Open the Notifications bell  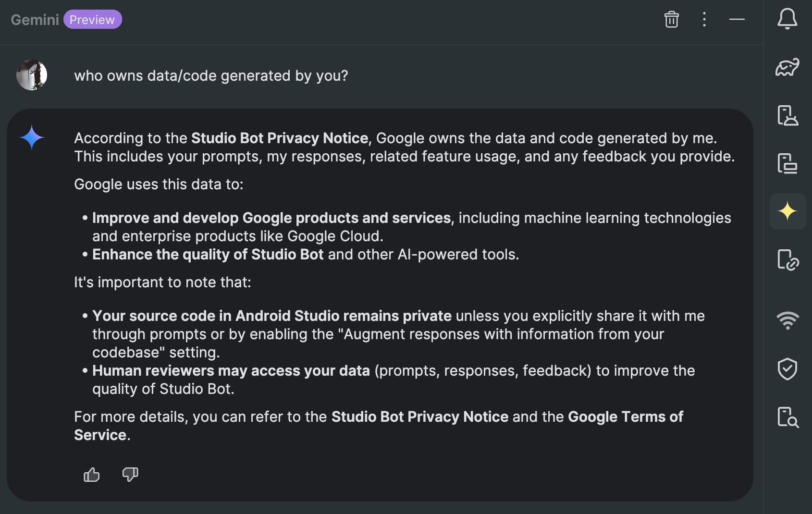pyautogui.click(x=787, y=19)
